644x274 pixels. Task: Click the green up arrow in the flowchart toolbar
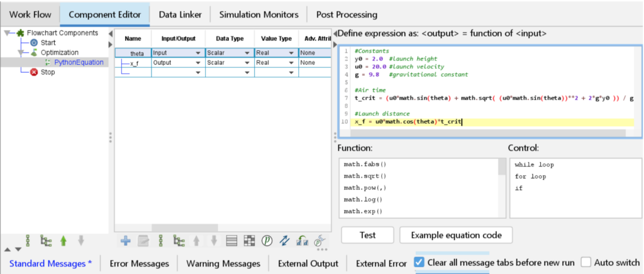pyautogui.click(x=64, y=240)
